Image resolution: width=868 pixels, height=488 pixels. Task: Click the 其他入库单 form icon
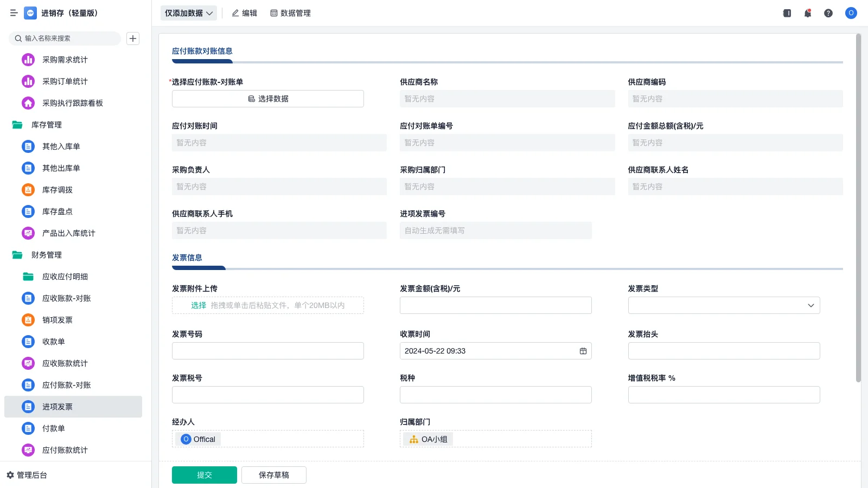coord(28,146)
